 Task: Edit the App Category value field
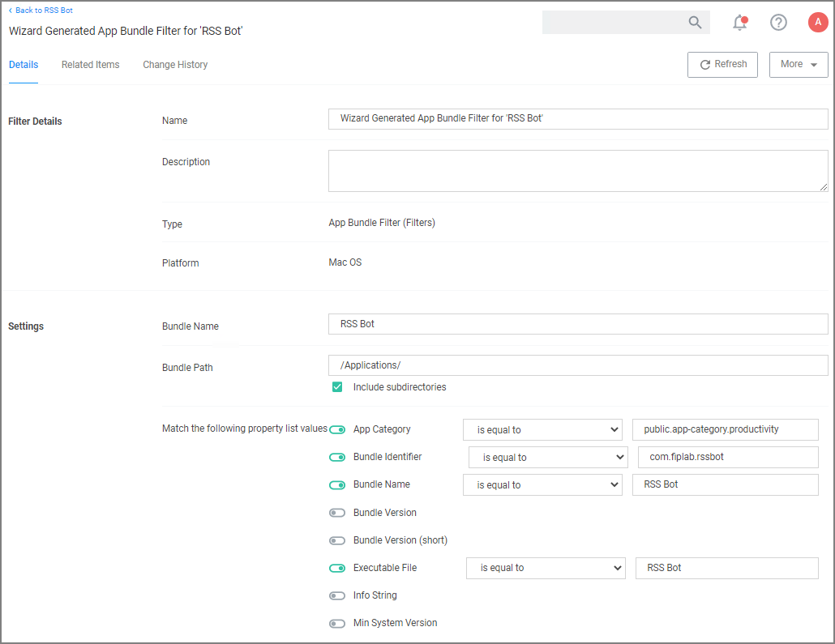click(726, 429)
